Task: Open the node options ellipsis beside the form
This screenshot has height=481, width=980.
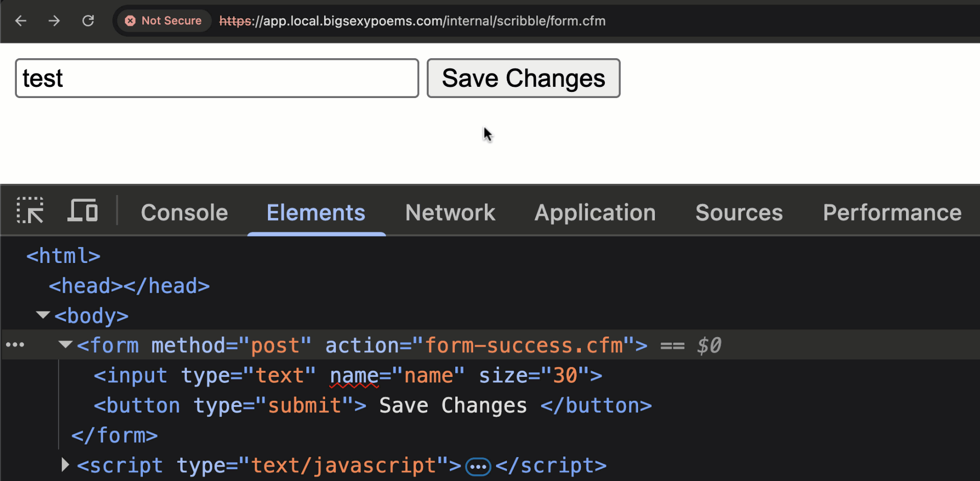Action: tap(15, 345)
